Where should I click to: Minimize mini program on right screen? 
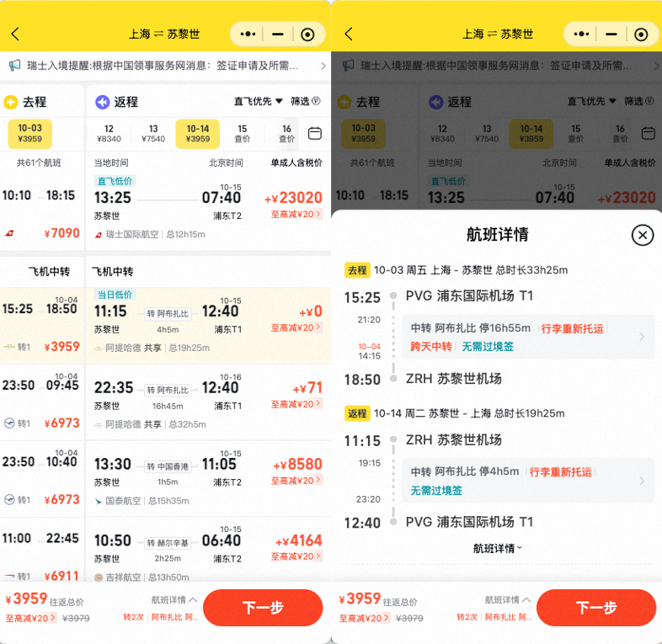(x=611, y=34)
